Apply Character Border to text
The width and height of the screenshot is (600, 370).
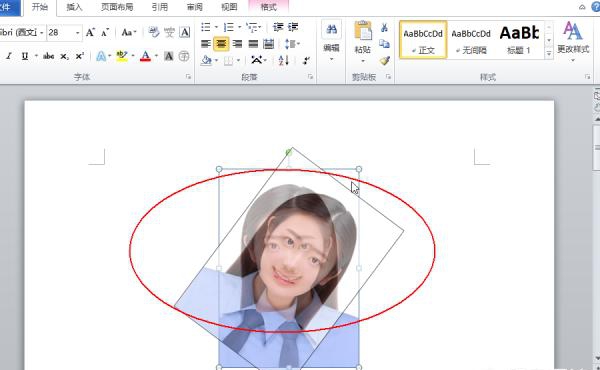185,33
